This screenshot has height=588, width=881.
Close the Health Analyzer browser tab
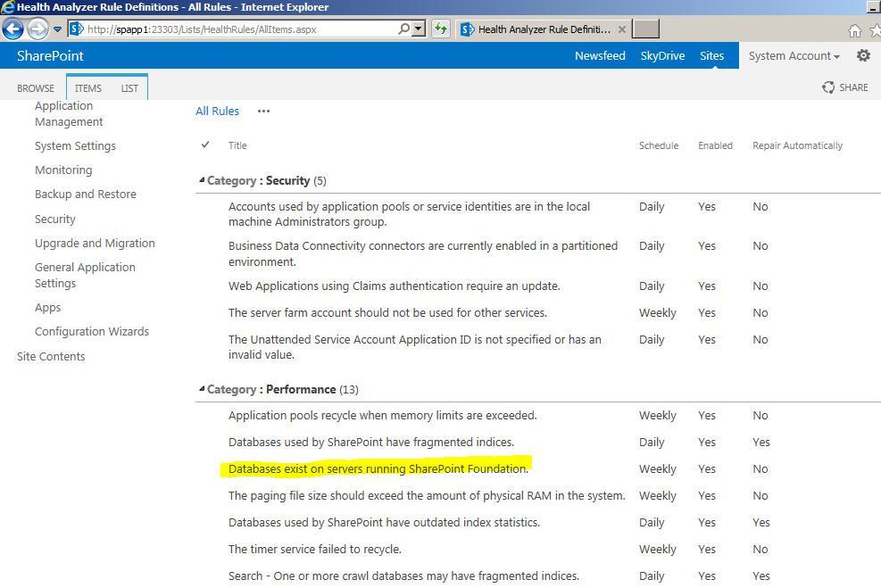622,29
